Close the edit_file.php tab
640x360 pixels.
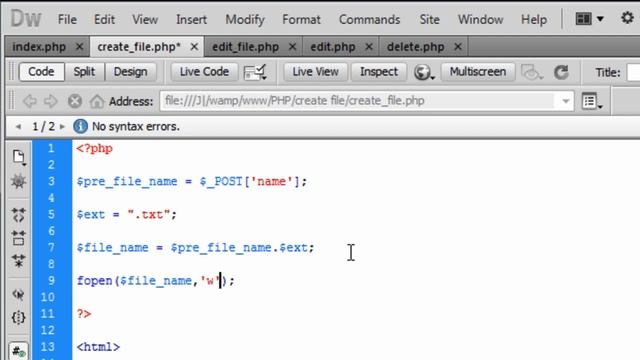point(292,47)
